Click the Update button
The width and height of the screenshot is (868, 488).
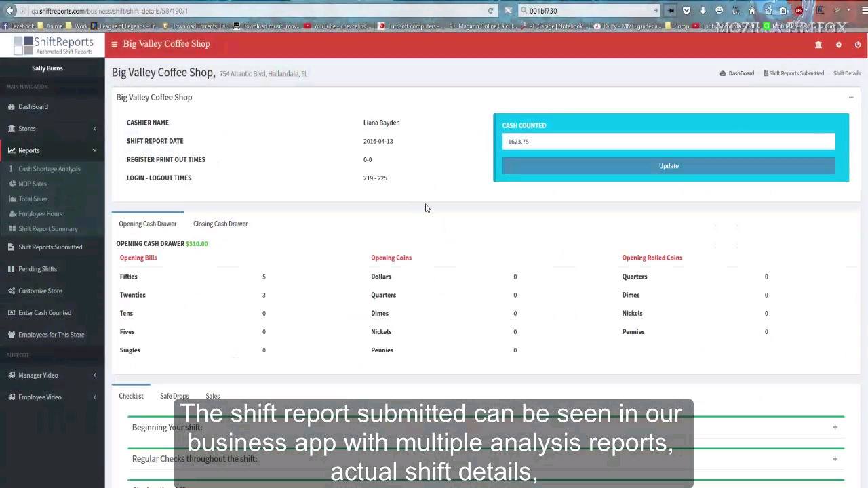tap(669, 166)
